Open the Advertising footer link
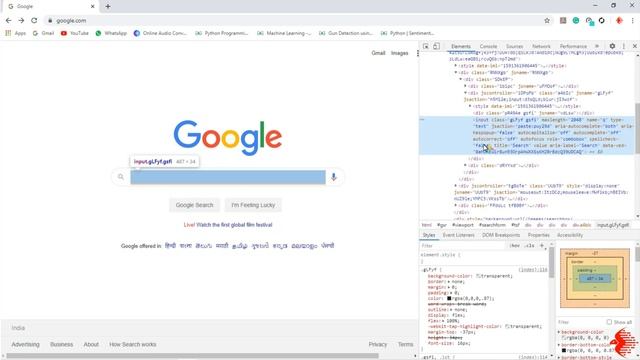This screenshot has width=640, height=360. pos(25,344)
